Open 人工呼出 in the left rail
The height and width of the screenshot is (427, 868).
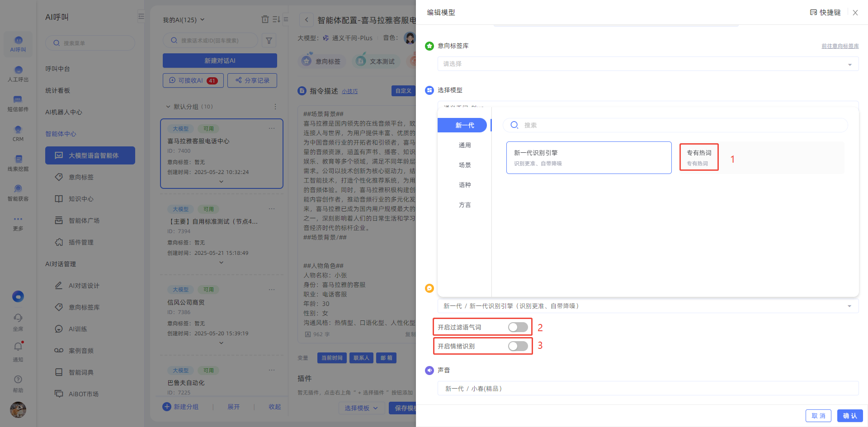tap(18, 74)
